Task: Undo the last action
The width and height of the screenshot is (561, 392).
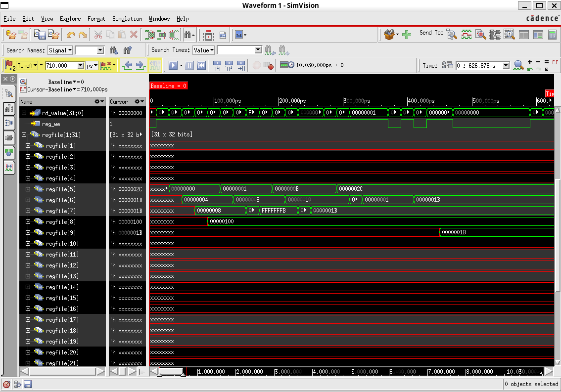Action: tap(70, 35)
